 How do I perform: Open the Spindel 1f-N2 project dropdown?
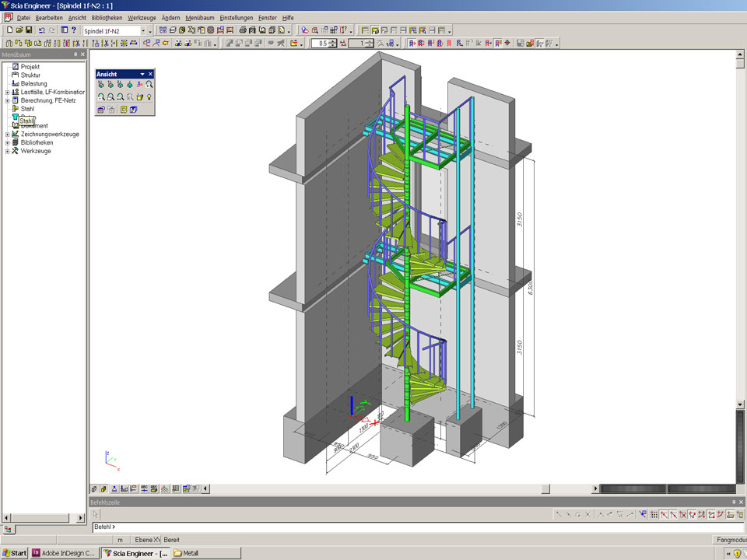(142, 30)
